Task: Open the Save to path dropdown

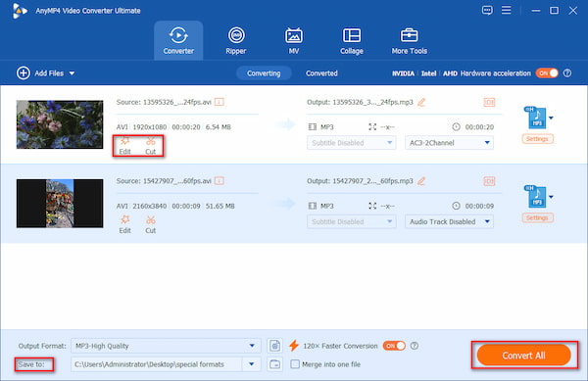Action: click(251, 364)
